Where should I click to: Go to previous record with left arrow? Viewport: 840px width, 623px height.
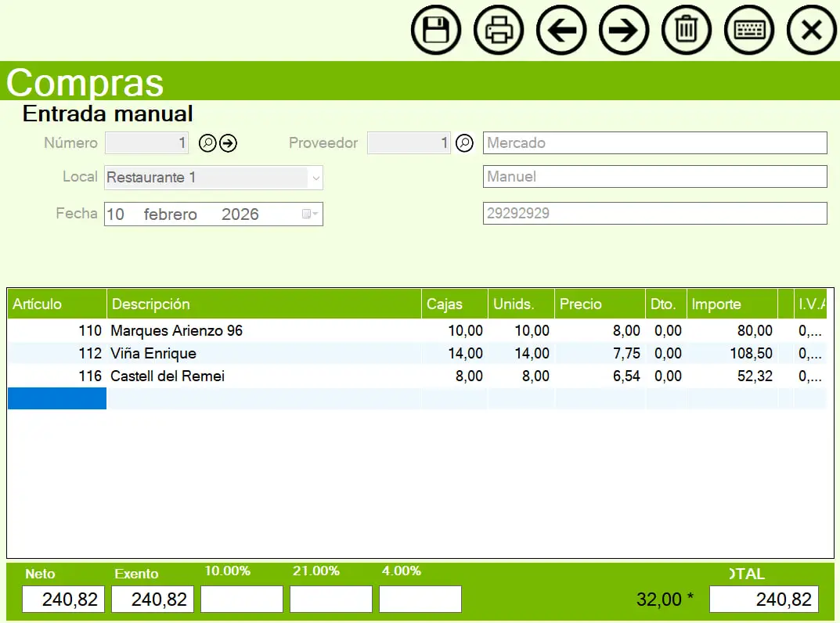pyautogui.click(x=561, y=31)
